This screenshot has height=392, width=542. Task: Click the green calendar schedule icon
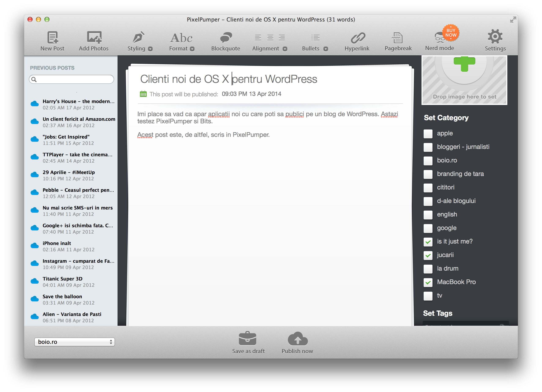143,94
